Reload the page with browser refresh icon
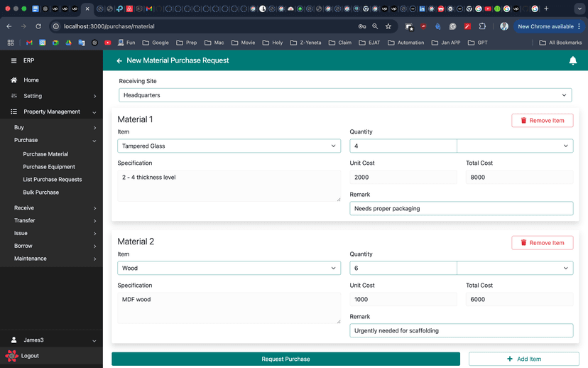Screen dimensions: 588x368 click(38, 26)
